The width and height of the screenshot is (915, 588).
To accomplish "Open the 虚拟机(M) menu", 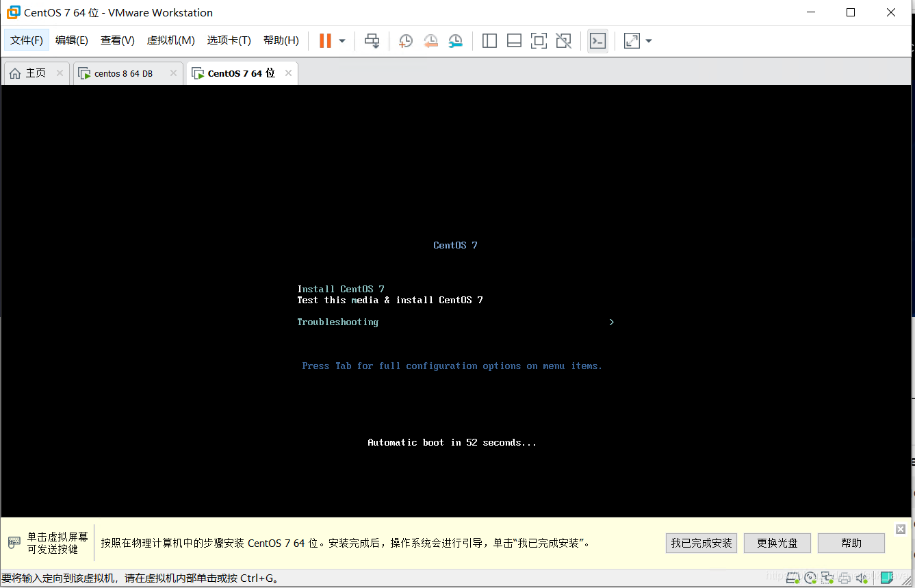I will click(171, 40).
